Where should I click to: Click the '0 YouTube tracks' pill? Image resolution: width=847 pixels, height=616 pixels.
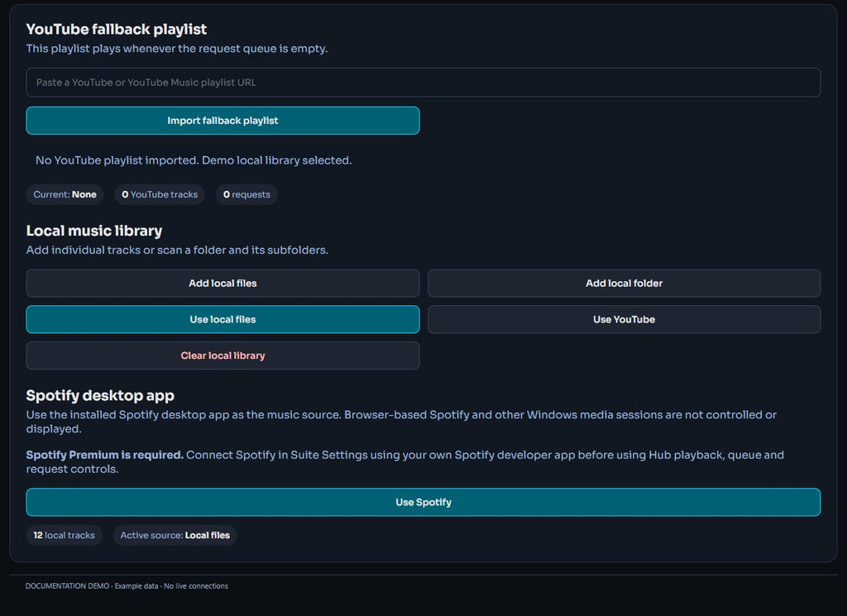(x=160, y=194)
